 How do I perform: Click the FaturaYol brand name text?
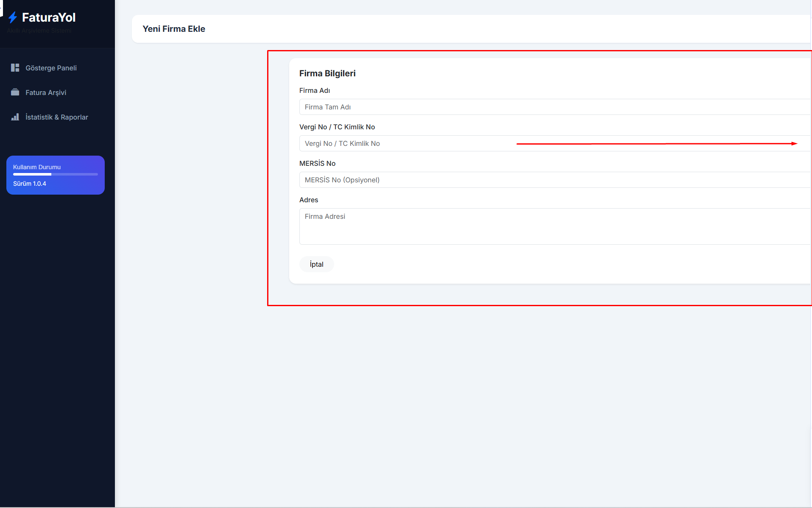49,17
